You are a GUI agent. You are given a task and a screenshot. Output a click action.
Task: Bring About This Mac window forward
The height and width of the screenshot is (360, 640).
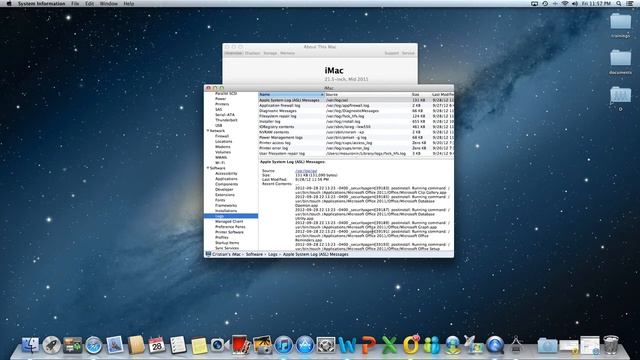(x=320, y=47)
